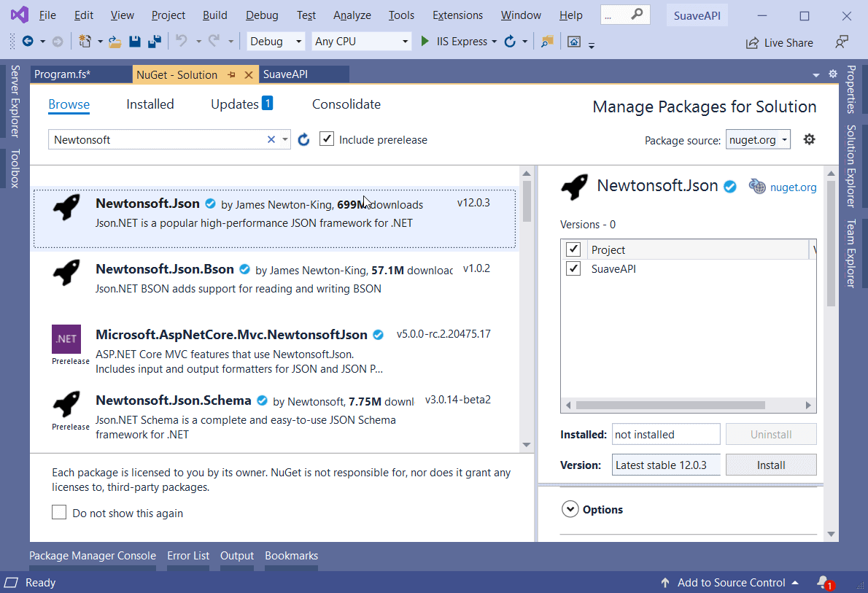Click the New Project icon in toolbar
Viewport: 868px width, 593px height.
coord(85,41)
